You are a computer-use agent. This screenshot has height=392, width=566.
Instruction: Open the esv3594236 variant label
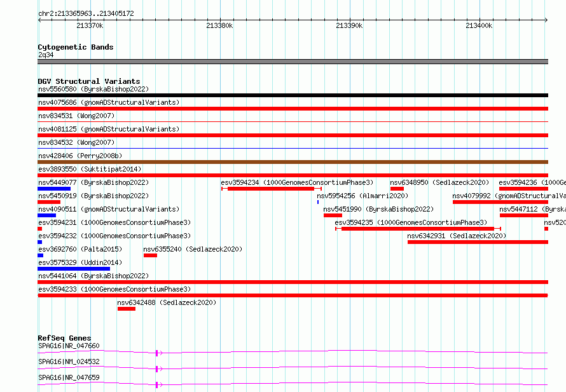point(532,182)
